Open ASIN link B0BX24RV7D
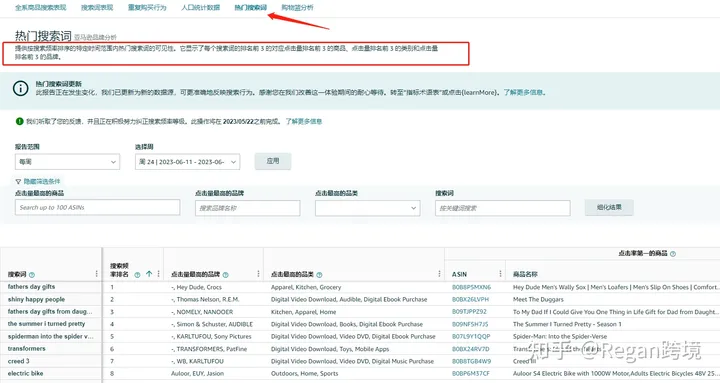720x383 pixels. [x=471, y=349]
